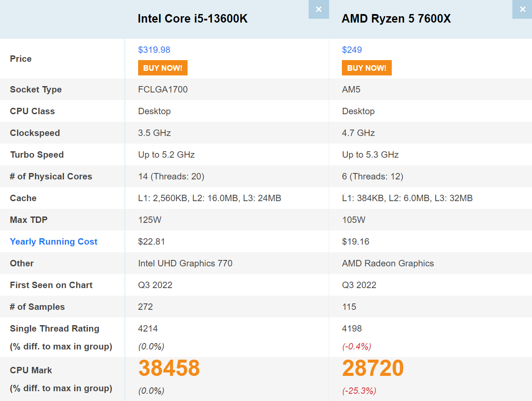Click the Turbo Speed row label
The width and height of the screenshot is (532, 401).
coord(37,155)
